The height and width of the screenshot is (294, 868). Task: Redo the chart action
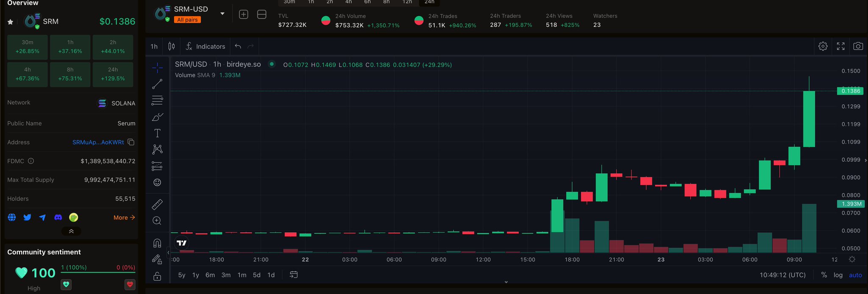click(250, 46)
